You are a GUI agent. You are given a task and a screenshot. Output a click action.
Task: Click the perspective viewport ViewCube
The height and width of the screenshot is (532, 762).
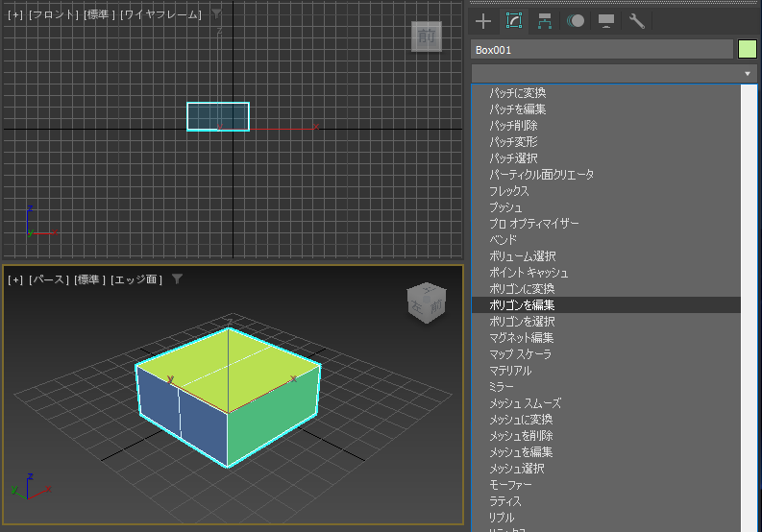(427, 303)
